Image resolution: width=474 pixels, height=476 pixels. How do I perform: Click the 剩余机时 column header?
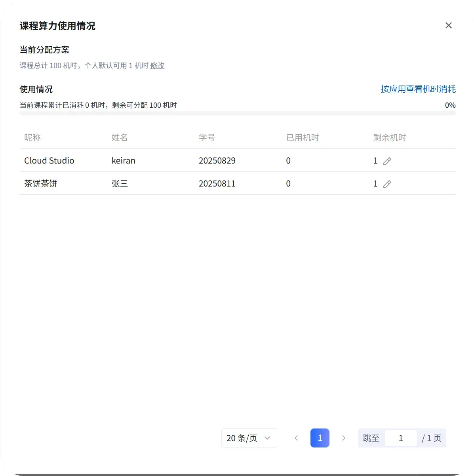coord(390,137)
